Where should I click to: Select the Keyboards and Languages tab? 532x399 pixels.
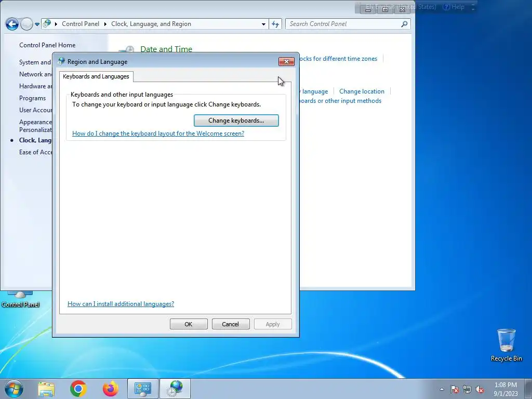point(96,76)
